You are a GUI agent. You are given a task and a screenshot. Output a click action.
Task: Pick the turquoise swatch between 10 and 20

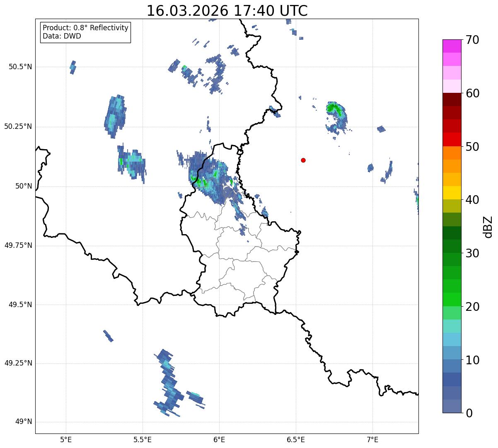coord(452,326)
